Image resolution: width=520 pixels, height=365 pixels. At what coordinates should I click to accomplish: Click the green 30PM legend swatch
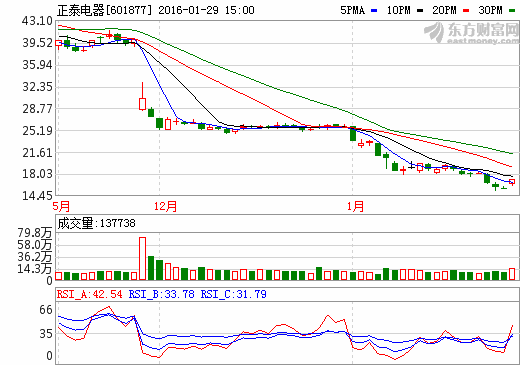click(x=512, y=11)
